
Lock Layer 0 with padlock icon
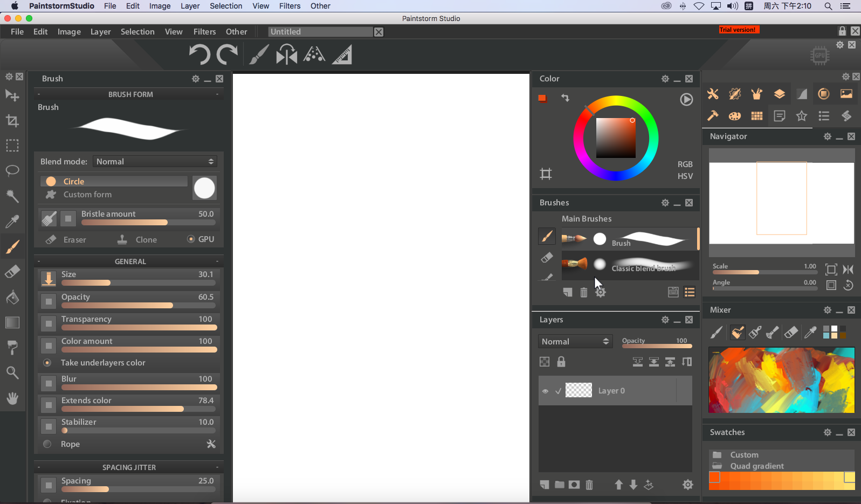(x=561, y=362)
